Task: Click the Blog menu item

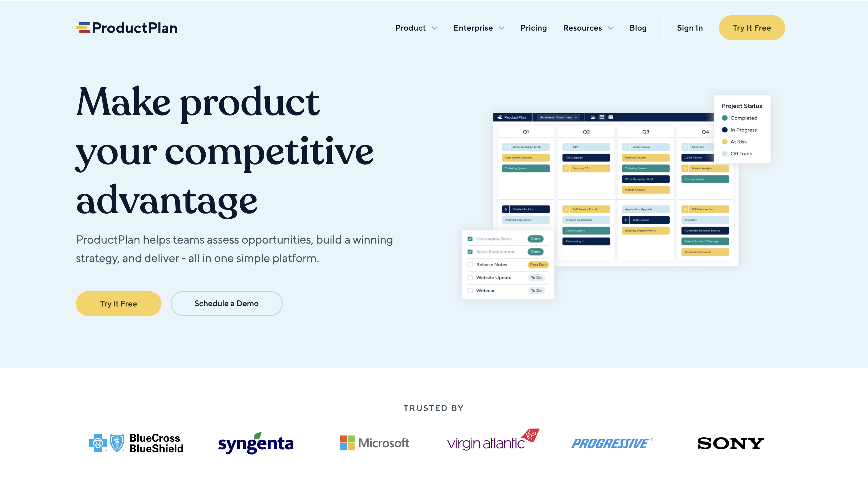Action: [x=638, y=28]
